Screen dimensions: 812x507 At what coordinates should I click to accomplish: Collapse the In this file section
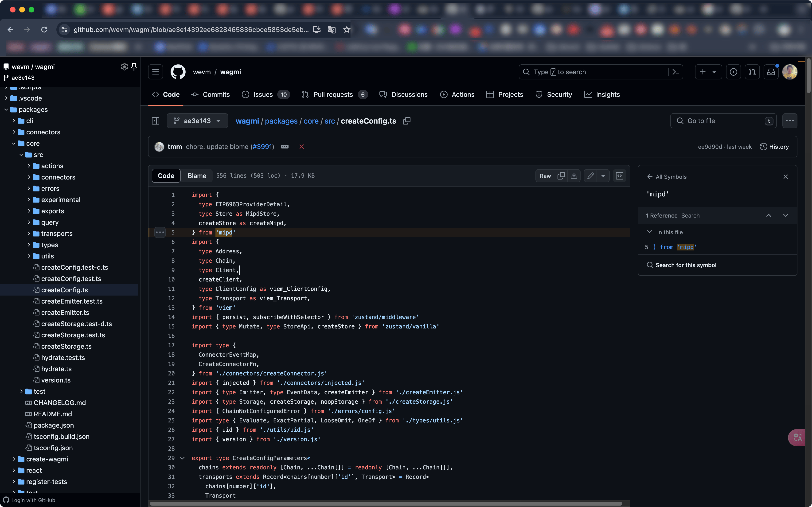650,232
